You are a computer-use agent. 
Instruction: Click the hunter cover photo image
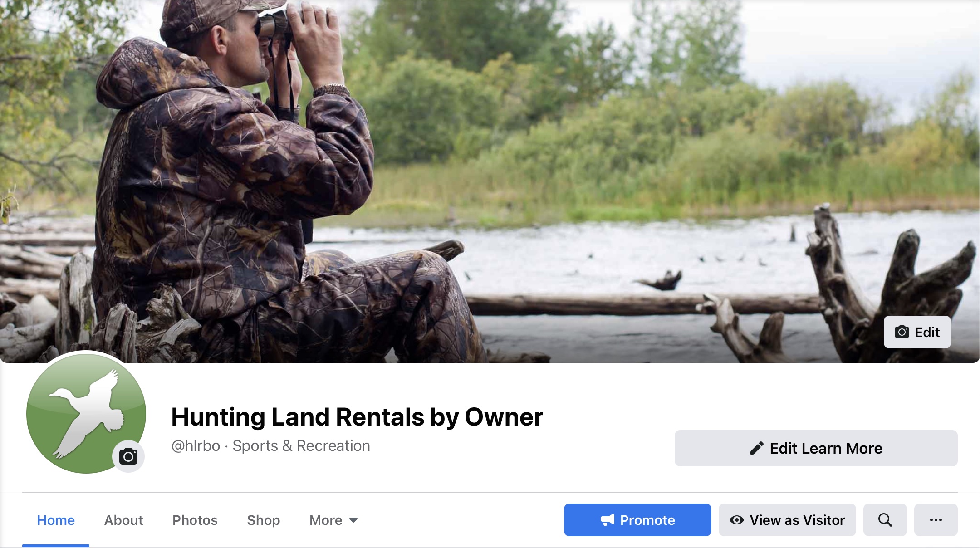point(490,181)
